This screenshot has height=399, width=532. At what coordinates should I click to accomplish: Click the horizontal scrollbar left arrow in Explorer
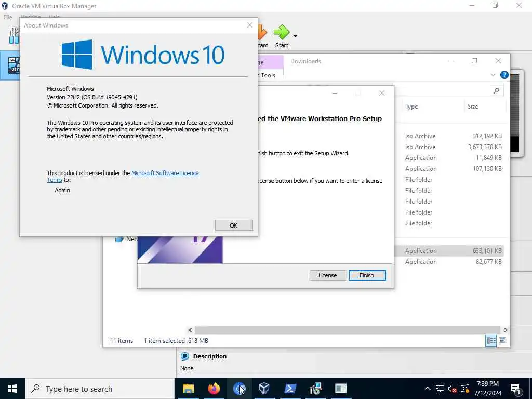coord(190,330)
